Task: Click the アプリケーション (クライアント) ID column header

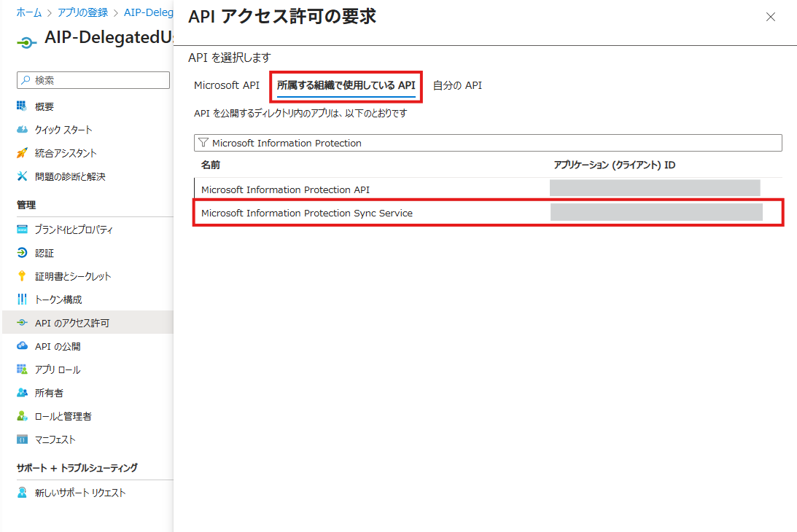Action: coord(615,165)
